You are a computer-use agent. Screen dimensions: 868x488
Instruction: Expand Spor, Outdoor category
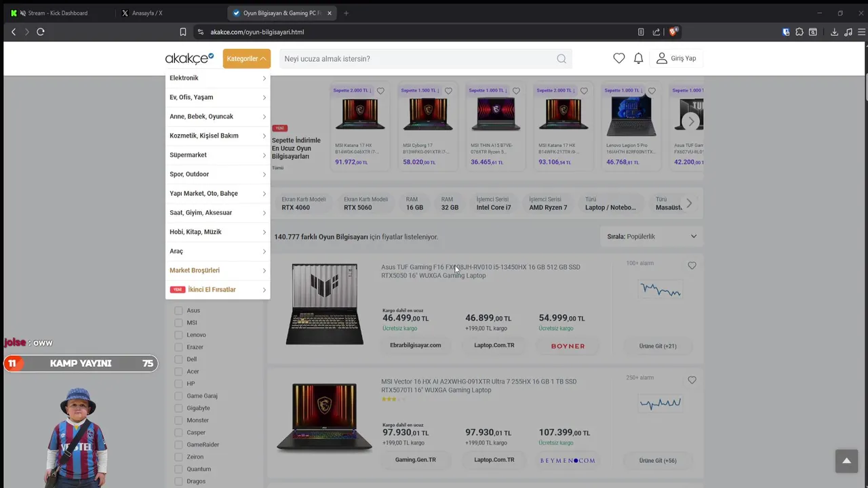[218, 174]
